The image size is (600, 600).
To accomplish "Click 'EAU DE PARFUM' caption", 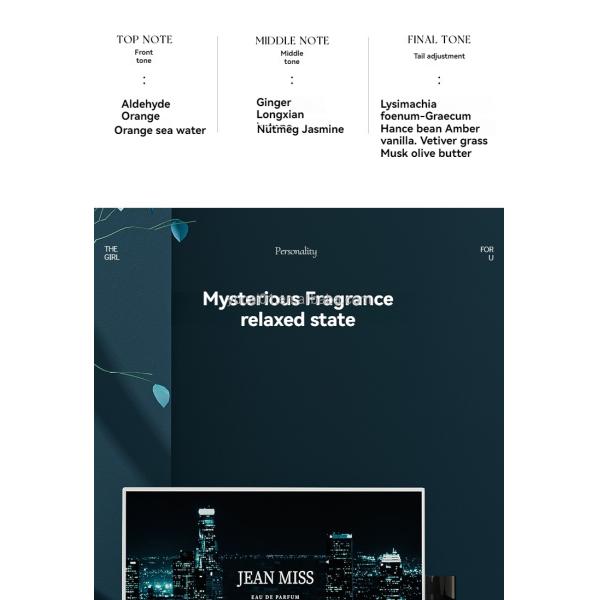I will point(275,597).
